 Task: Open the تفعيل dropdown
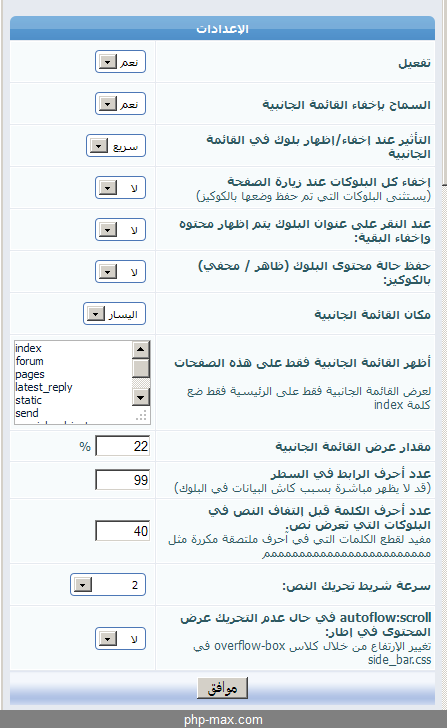(120, 62)
